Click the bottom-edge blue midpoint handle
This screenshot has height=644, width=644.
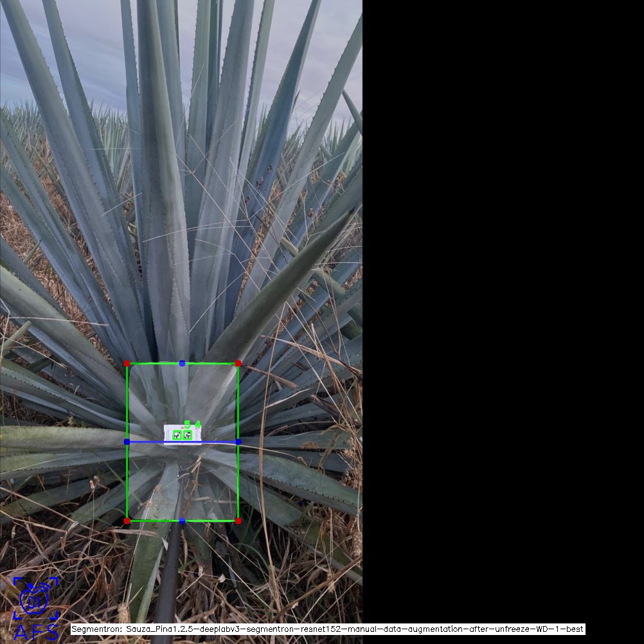pyautogui.click(x=183, y=521)
